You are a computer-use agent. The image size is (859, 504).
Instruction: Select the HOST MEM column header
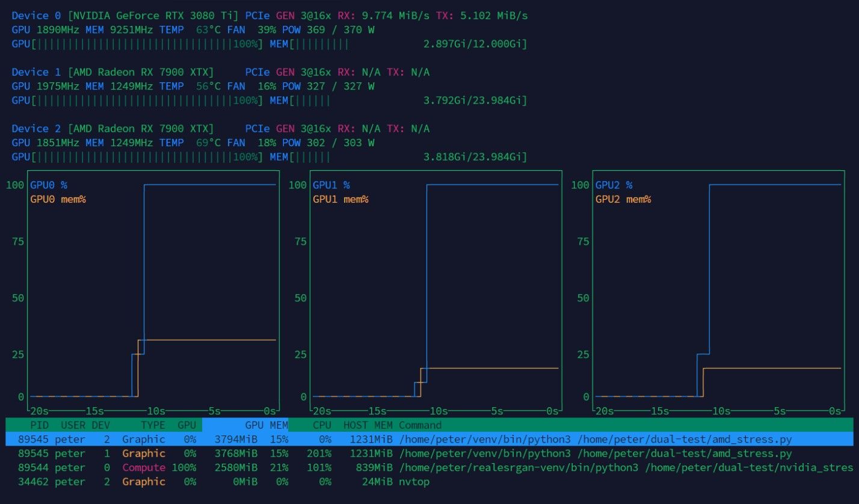pyautogui.click(x=368, y=425)
